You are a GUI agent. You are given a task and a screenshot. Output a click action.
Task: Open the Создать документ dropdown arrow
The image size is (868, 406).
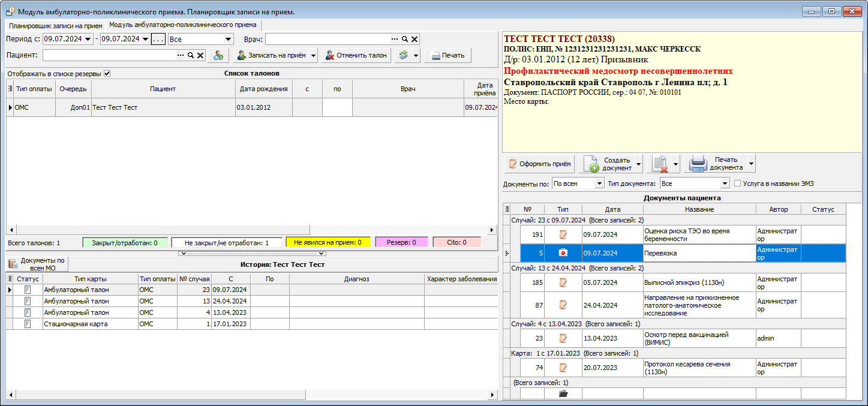pos(638,164)
